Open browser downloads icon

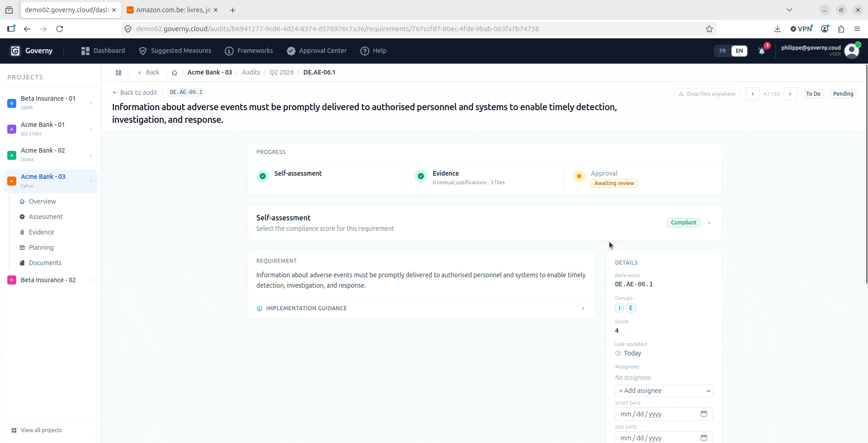point(778,29)
